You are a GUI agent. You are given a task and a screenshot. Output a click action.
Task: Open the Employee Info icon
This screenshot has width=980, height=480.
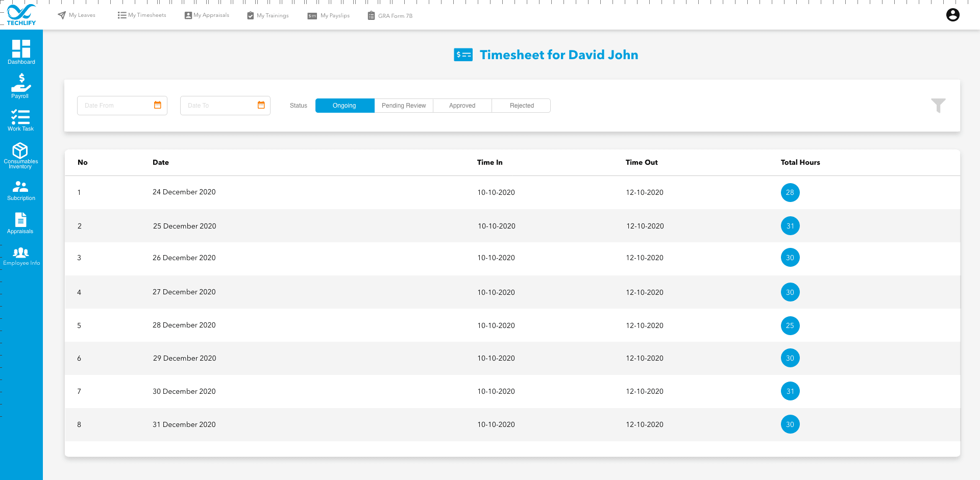(21, 252)
